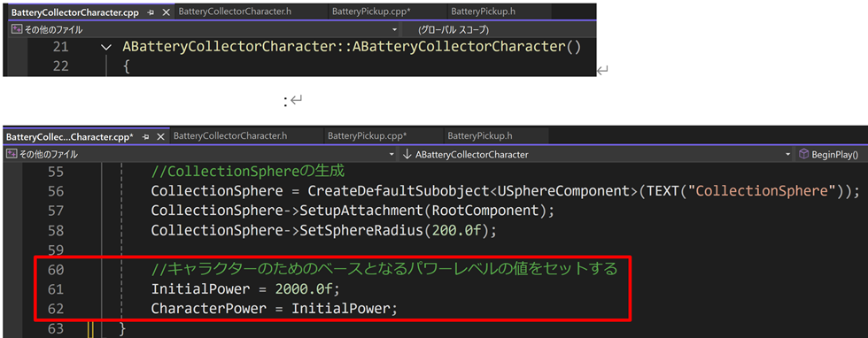Screen dimensions: 868x338
Task: Click the down-arrow icon before ABatteryCollectorCharacter
Action: coord(407,154)
